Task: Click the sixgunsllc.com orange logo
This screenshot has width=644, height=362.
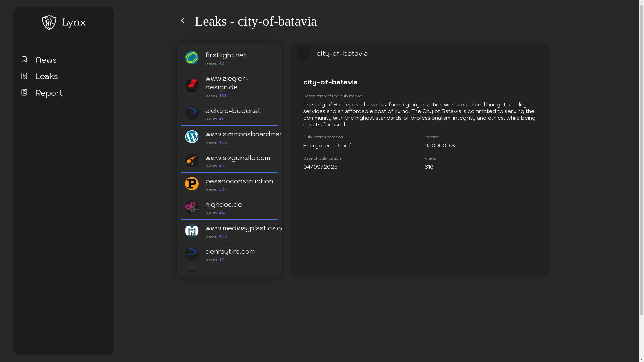Action: click(x=192, y=160)
